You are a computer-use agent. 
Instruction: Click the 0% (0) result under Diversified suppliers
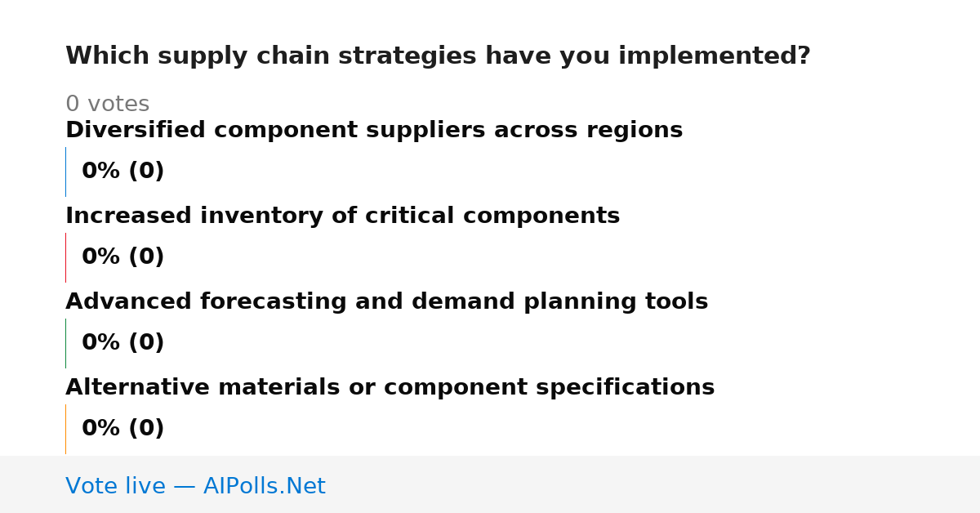[x=122, y=172]
